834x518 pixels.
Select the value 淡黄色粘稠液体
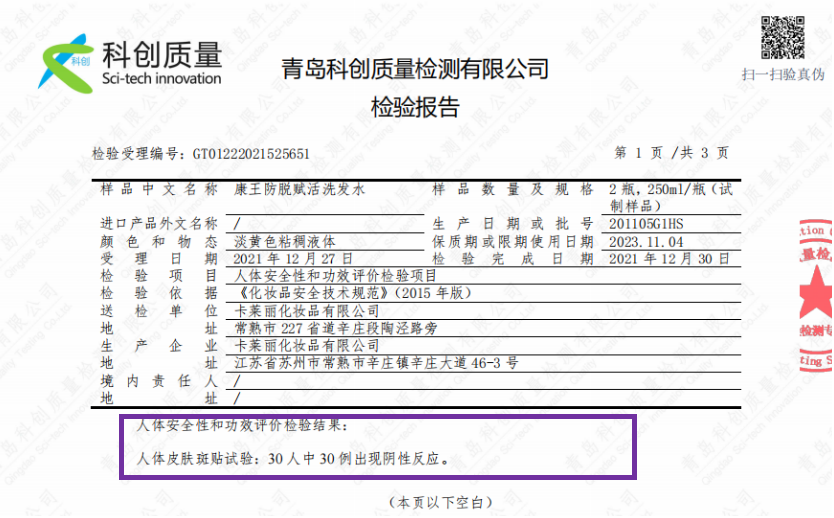point(285,242)
